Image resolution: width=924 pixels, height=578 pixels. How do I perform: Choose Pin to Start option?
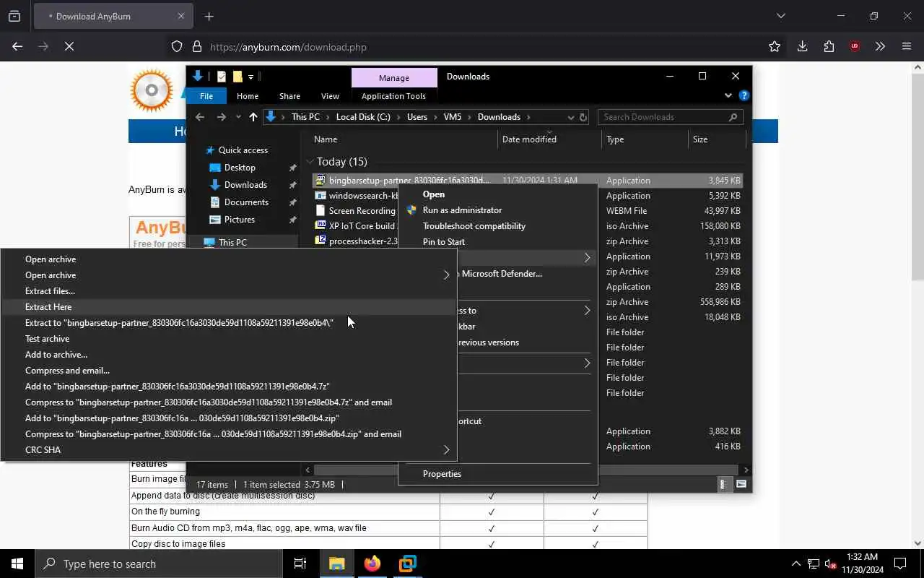[444, 242]
